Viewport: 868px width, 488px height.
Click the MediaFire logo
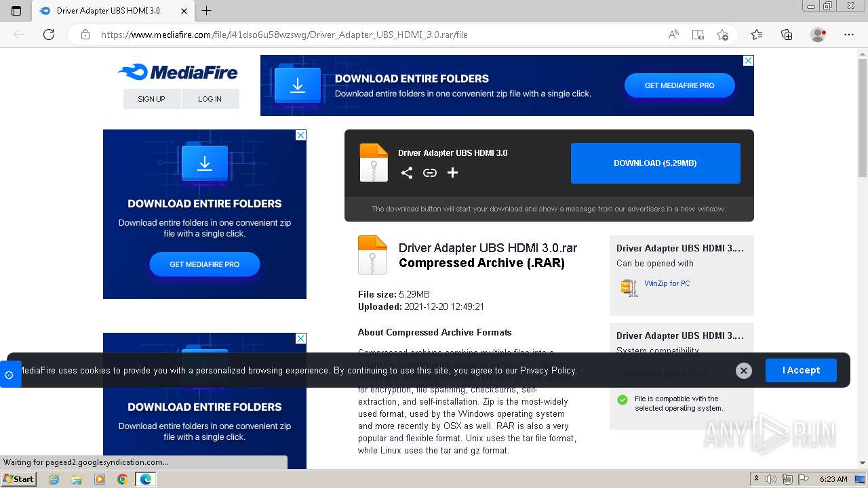pos(177,72)
